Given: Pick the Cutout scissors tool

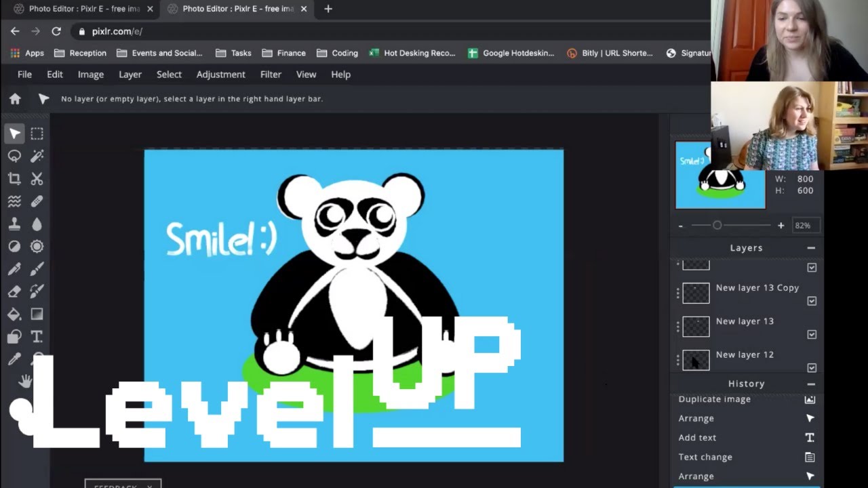Looking at the screenshot, I should coord(37,179).
